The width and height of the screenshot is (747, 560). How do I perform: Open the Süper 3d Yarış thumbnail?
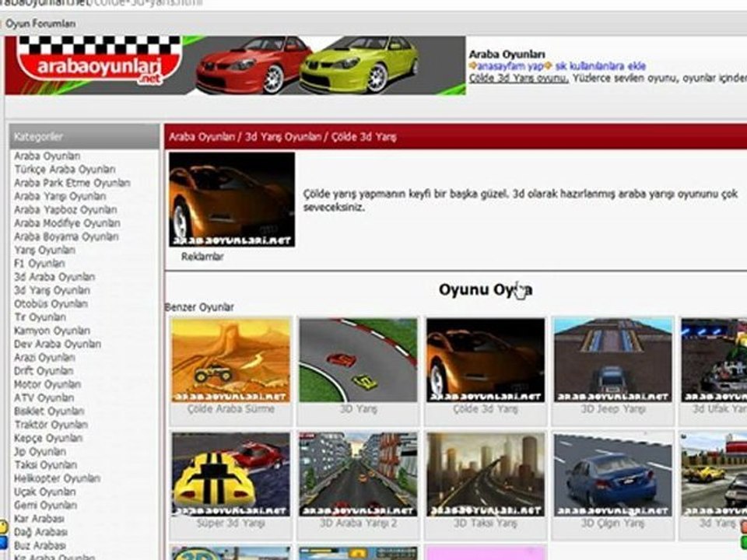pos(230,474)
